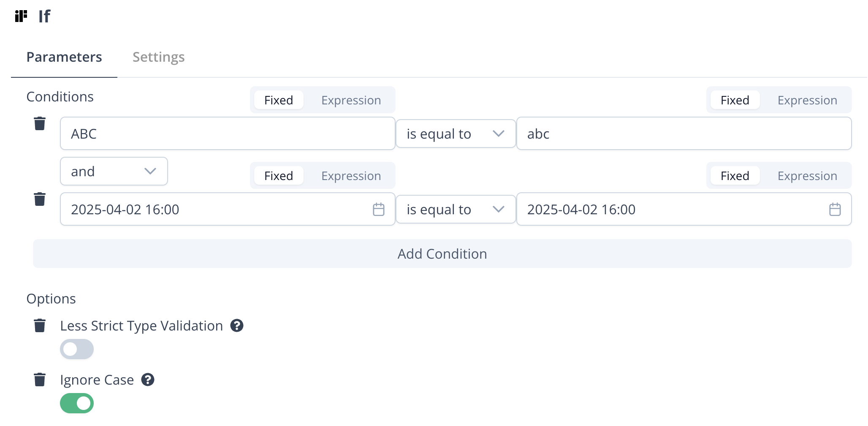Remove the Less Strict Type Validation option
The height and width of the screenshot is (426, 868).
pyautogui.click(x=40, y=326)
